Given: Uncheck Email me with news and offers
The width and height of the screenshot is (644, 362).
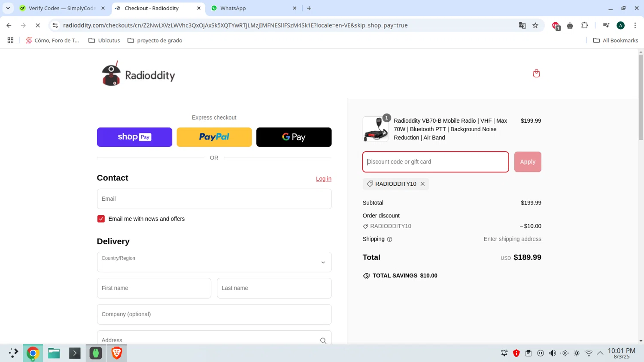Looking at the screenshot, I should 101,219.
